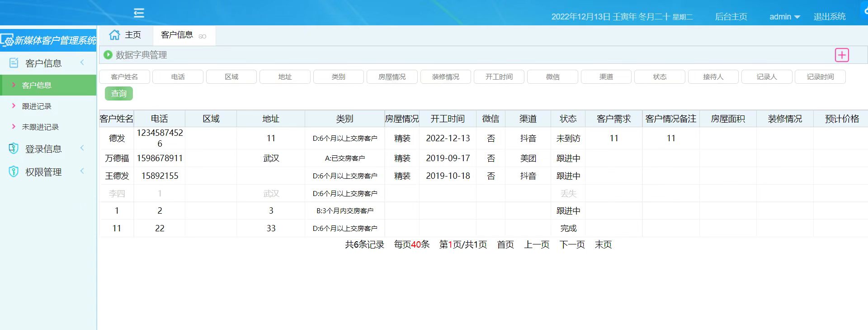This screenshot has height=330, width=868.
Task: Open 未跟进记录 in the sidebar
Action: point(40,127)
